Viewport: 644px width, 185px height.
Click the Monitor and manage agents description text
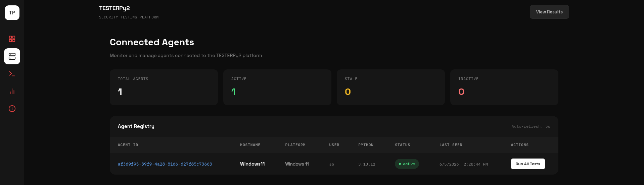tap(186, 55)
